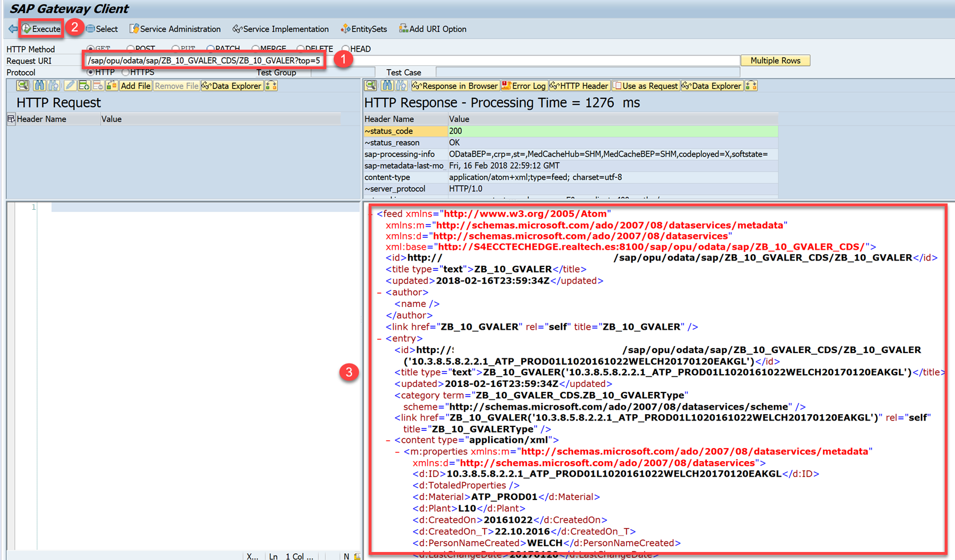
Task: Click the Use as Request button
Action: (645, 86)
